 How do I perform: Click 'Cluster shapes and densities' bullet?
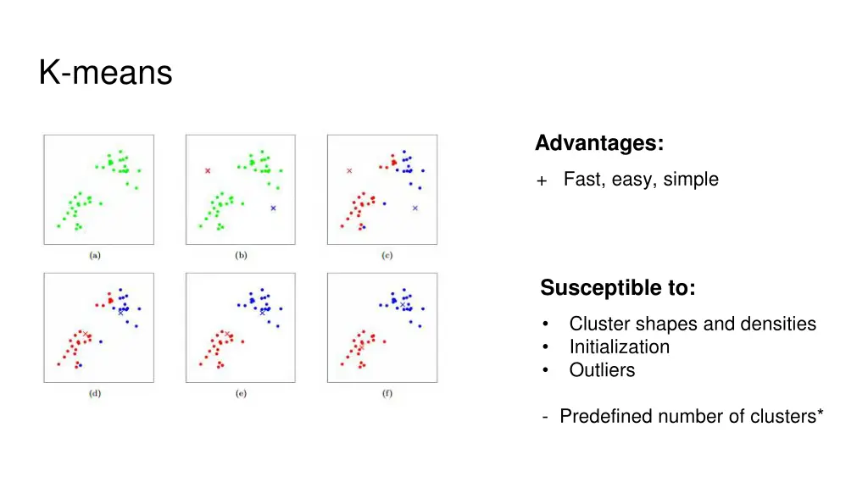pos(693,324)
